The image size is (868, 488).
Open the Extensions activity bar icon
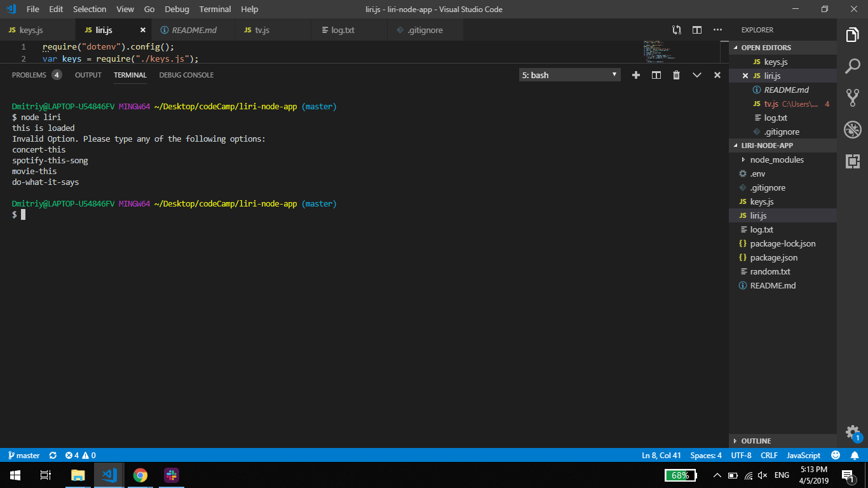852,161
